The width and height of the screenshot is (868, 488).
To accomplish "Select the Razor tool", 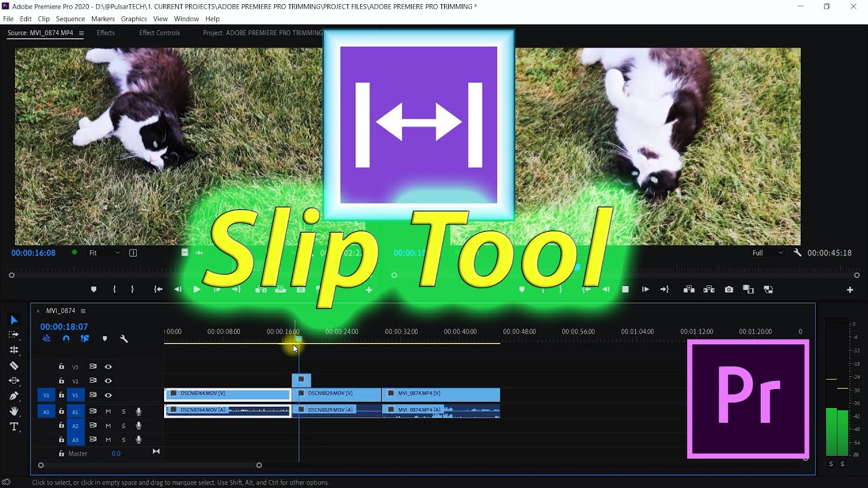I will tap(14, 365).
